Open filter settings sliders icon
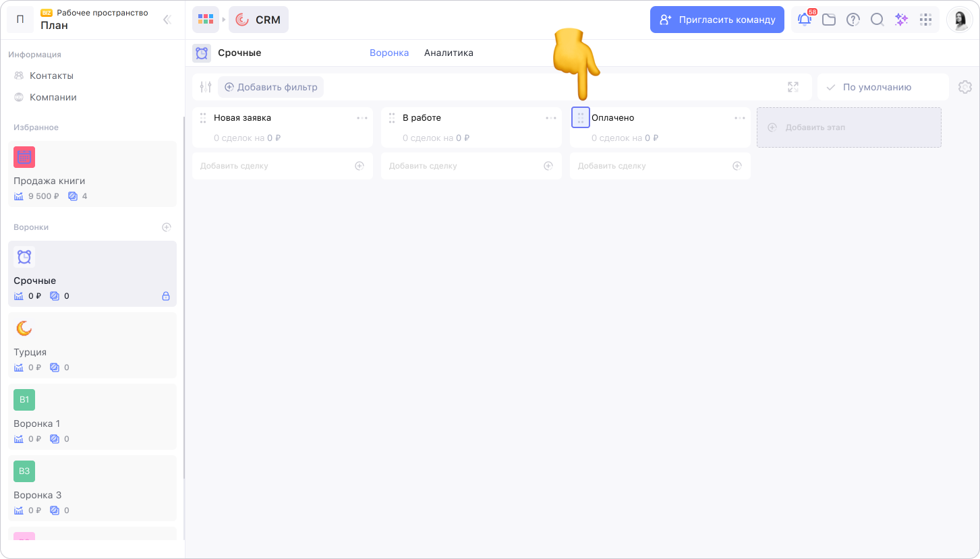This screenshot has height=559, width=980. click(x=206, y=87)
